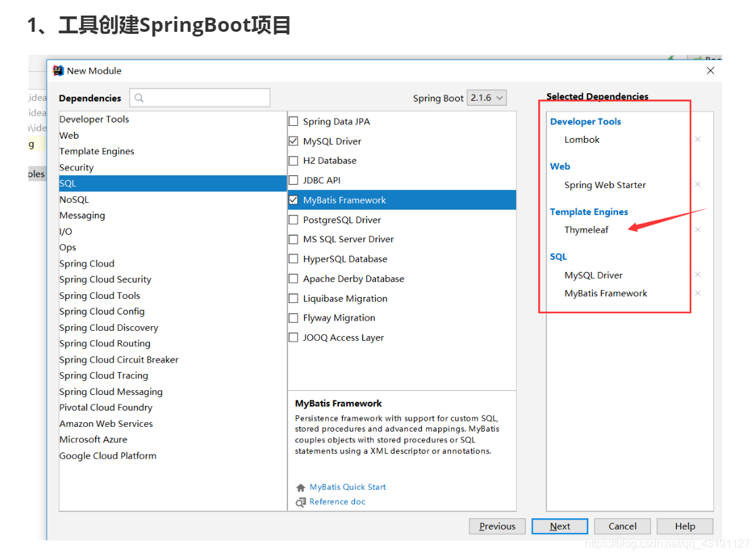Open the MyBatis Quick Start link
The width and height of the screenshot is (756, 556).
(x=348, y=487)
